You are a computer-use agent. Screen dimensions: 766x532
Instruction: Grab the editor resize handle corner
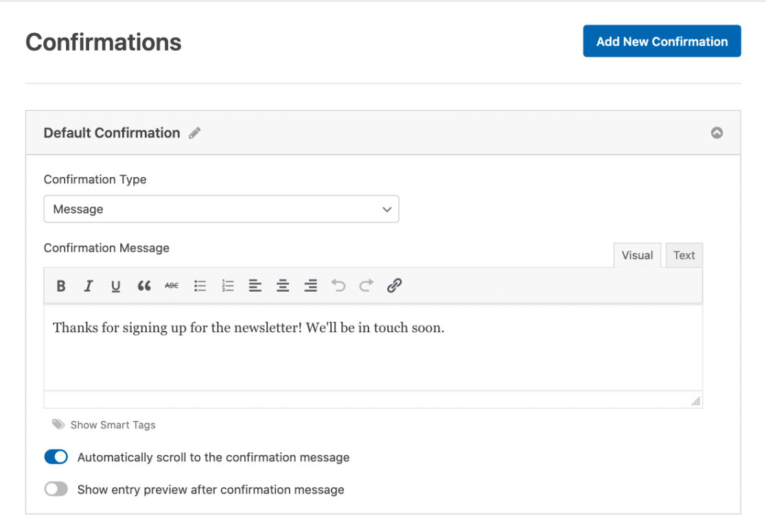click(x=696, y=401)
